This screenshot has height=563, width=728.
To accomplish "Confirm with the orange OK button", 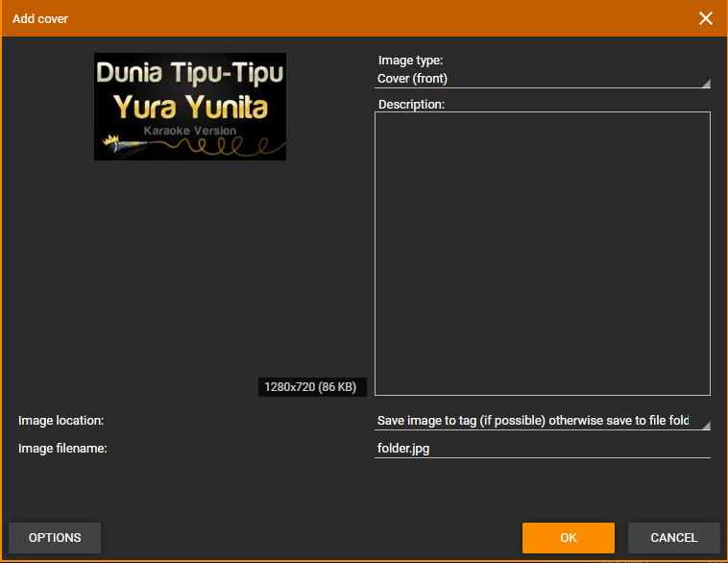I will 568,538.
